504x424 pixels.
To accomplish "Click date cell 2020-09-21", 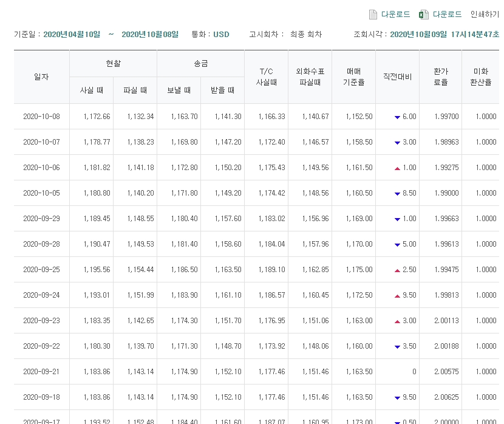I will click(x=41, y=372).
